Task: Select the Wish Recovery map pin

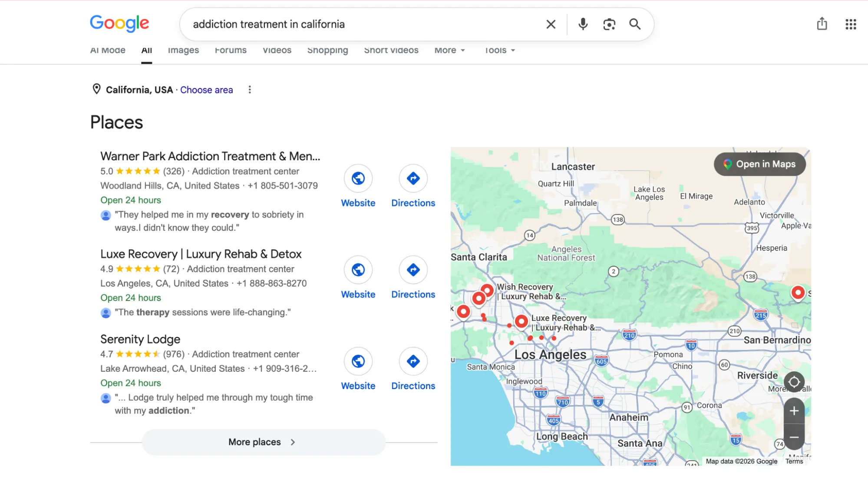Action: (x=487, y=290)
